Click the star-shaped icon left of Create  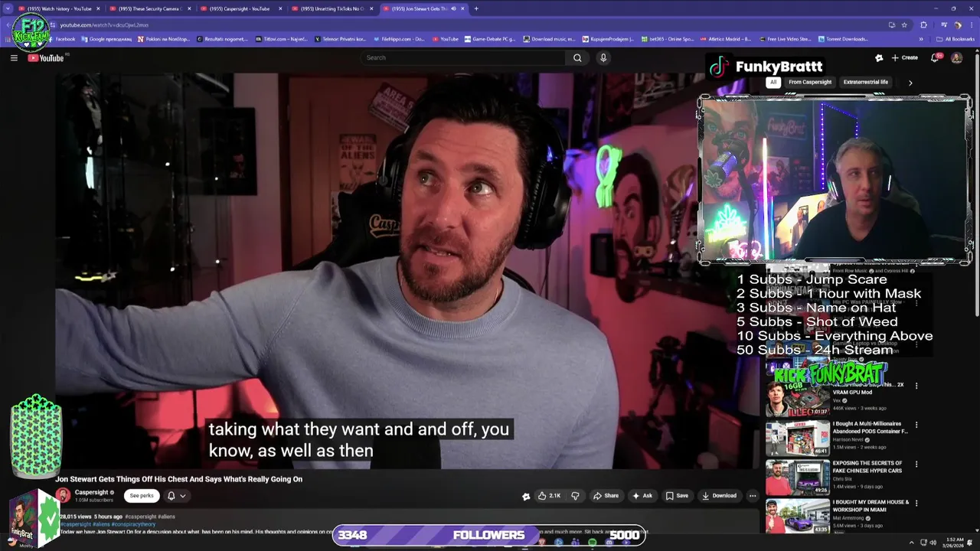pyautogui.click(x=879, y=58)
